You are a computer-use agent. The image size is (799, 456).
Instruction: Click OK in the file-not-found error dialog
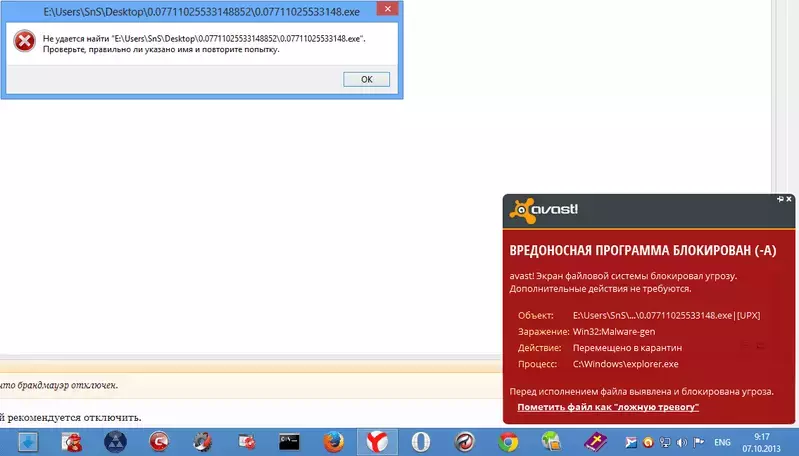pyautogui.click(x=366, y=79)
